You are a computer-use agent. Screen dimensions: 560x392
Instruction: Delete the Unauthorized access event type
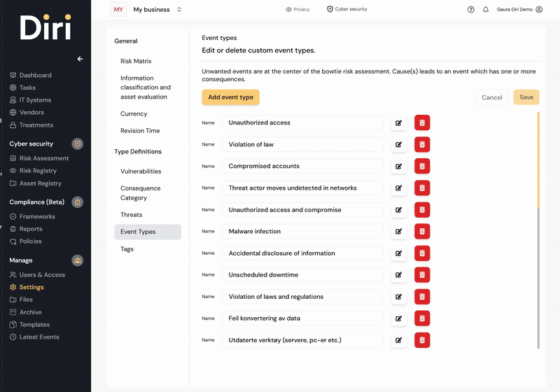point(422,122)
